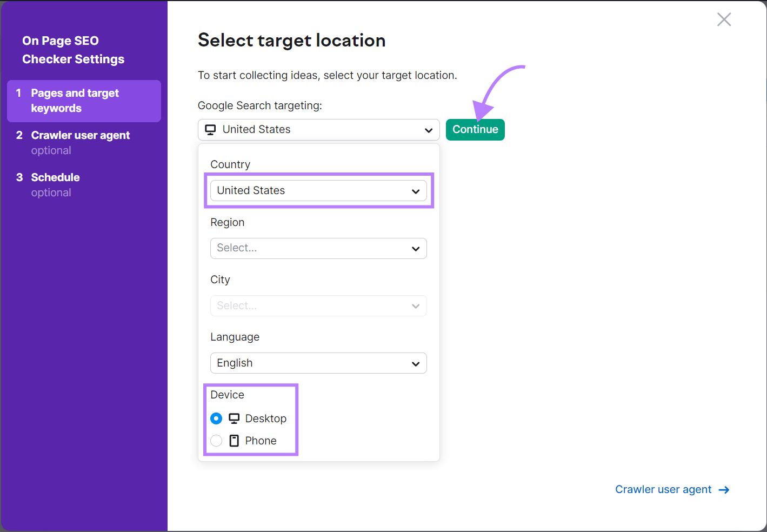Click the monitor icon in targeting dropdown
Screen dimensions: 767x532
pos(210,130)
